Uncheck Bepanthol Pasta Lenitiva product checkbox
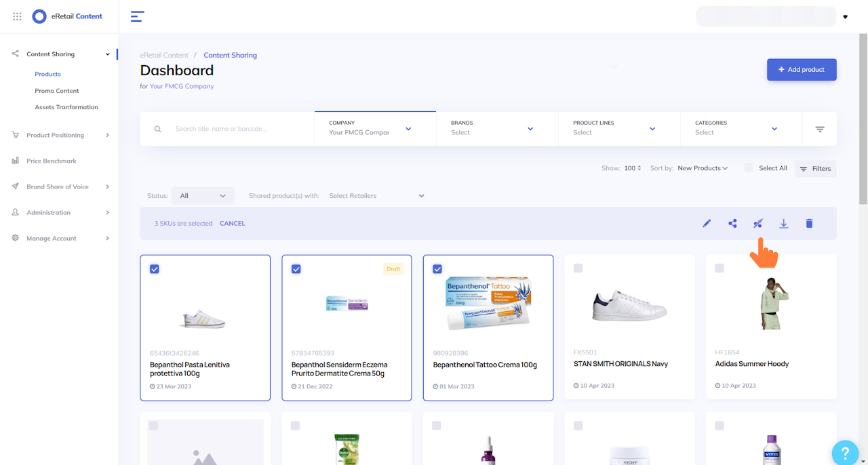Screen dimensions: 868x465 tap(155, 269)
